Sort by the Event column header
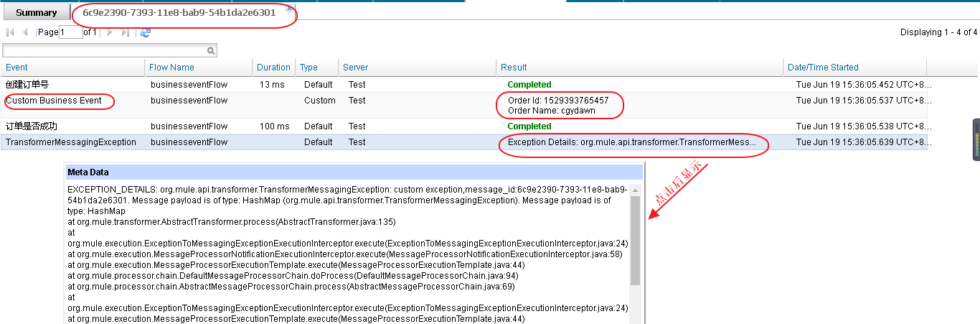 pyautogui.click(x=73, y=68)
